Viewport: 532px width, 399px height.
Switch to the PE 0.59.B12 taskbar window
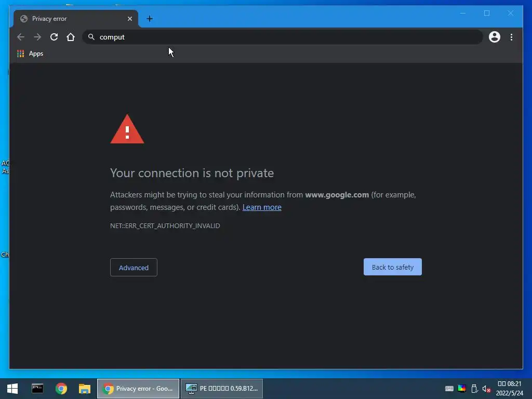tap(222, 389)
